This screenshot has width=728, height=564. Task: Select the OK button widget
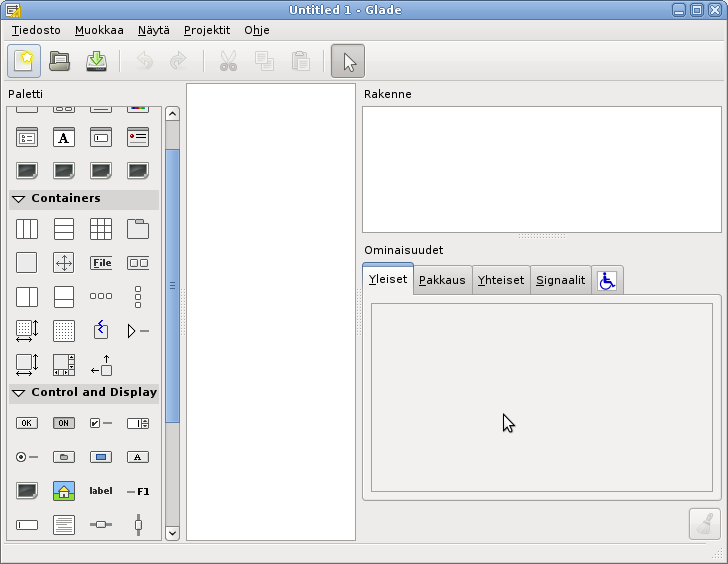tap(27, 423)
